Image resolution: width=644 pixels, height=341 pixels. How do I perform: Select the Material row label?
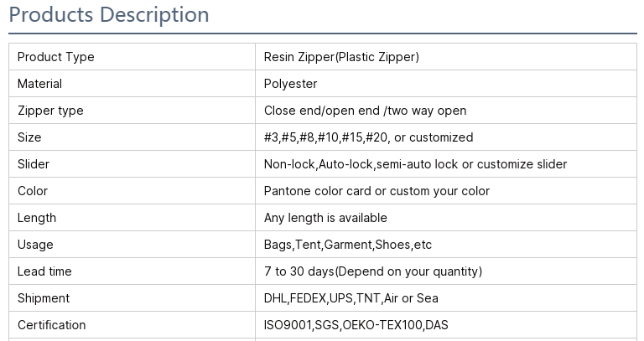39,84
